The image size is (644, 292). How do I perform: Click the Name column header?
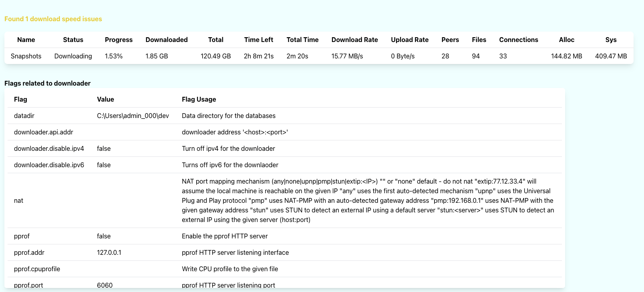[x=26, y=40]
